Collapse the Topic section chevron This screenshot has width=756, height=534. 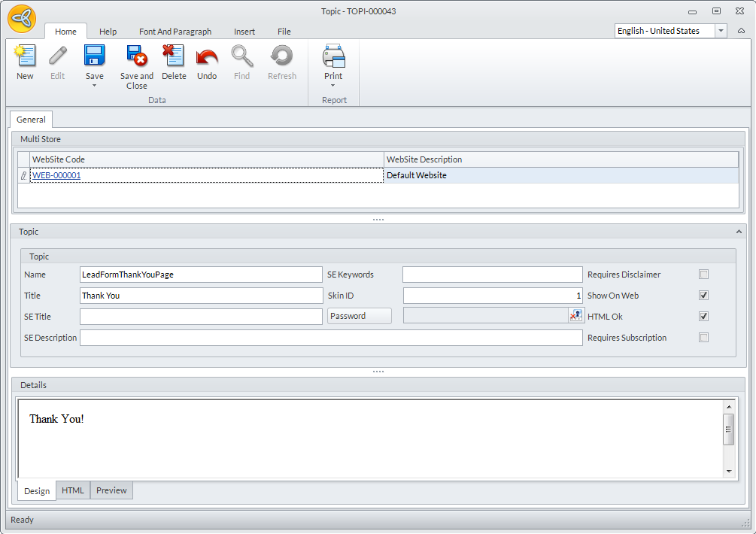click(x=739, y=232)
